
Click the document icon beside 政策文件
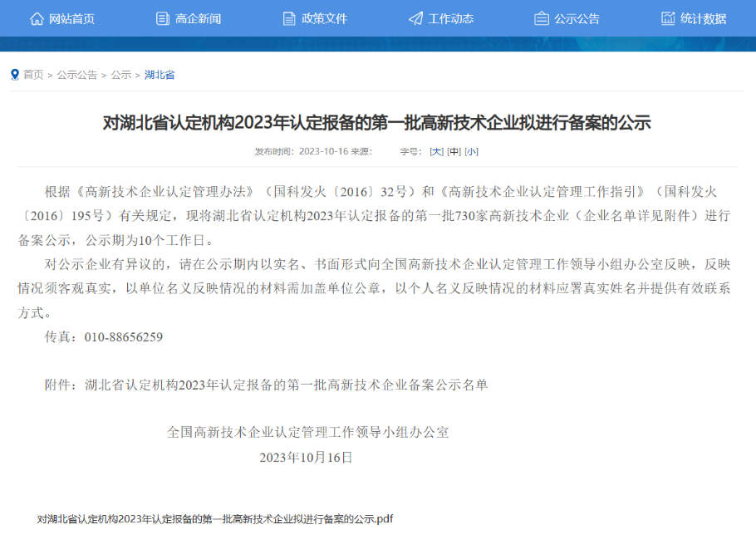(x=289, y=18)
